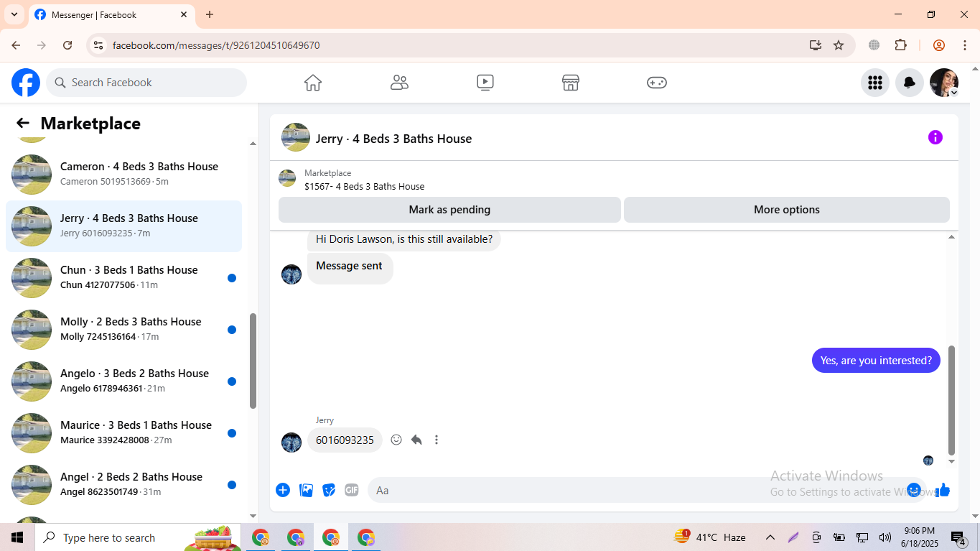Open the taskbar clock showing 9:06 PM
Viewport: 980px width, 551px height.
920,537
